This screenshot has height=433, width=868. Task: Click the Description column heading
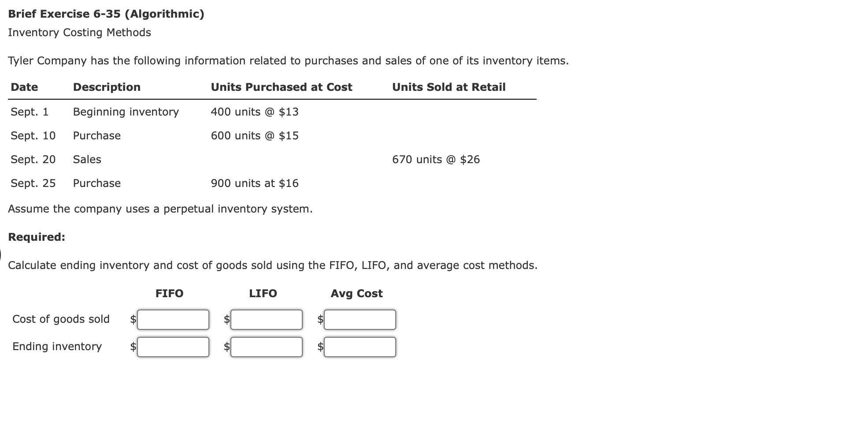[107, 87]
